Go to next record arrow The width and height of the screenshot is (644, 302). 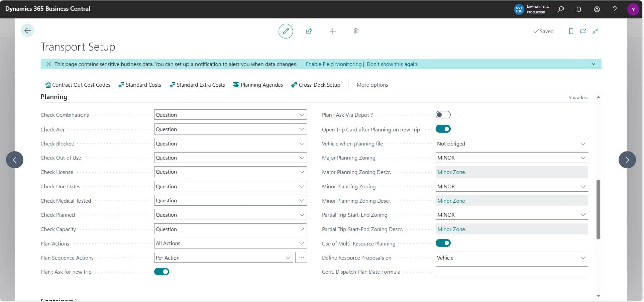[x=627, y=160]
